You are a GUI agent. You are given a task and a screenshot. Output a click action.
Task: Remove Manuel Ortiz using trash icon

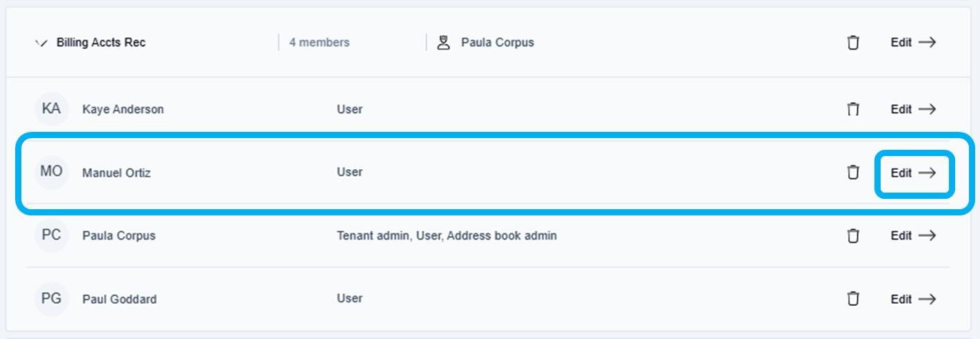pos(853,173)
